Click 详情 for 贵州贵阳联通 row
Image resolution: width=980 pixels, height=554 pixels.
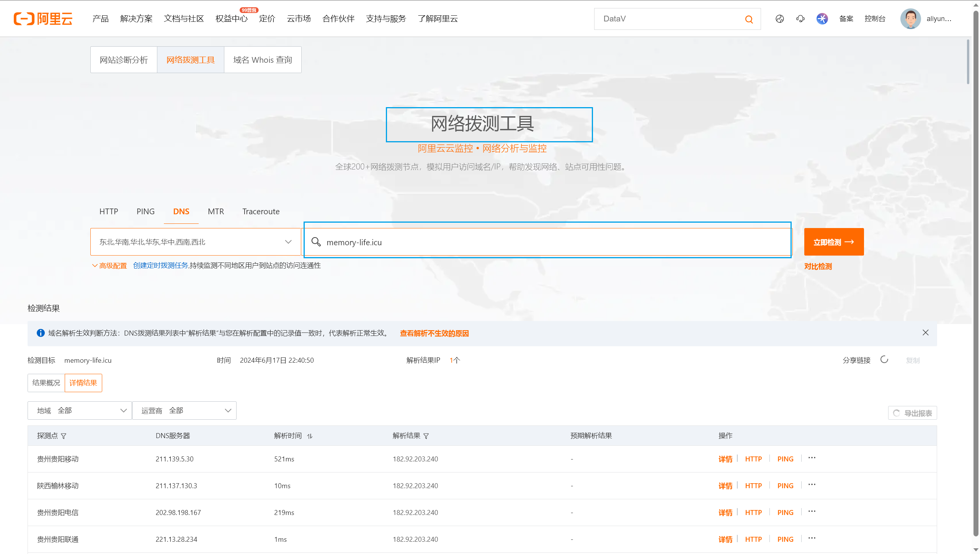click(x=725, y=539)
